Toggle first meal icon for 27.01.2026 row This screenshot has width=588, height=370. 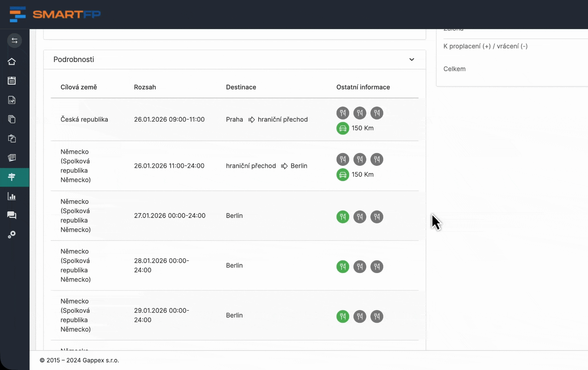343,217
